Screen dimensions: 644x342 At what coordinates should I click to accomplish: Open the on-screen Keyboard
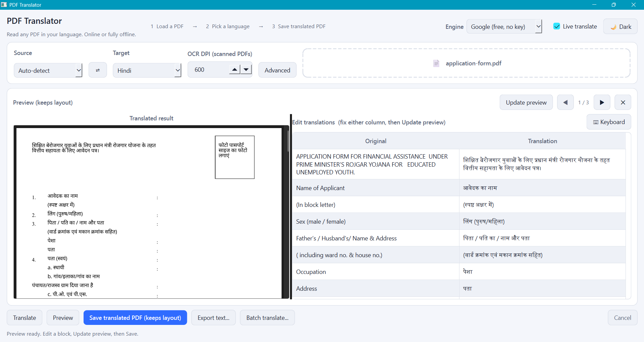pos(609,122)
